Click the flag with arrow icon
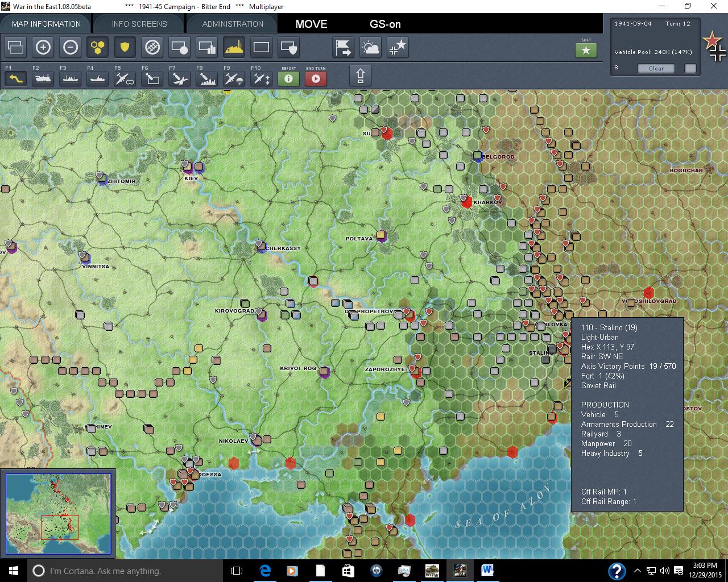Viewport: 728px width, 582px height. (344, 47)
